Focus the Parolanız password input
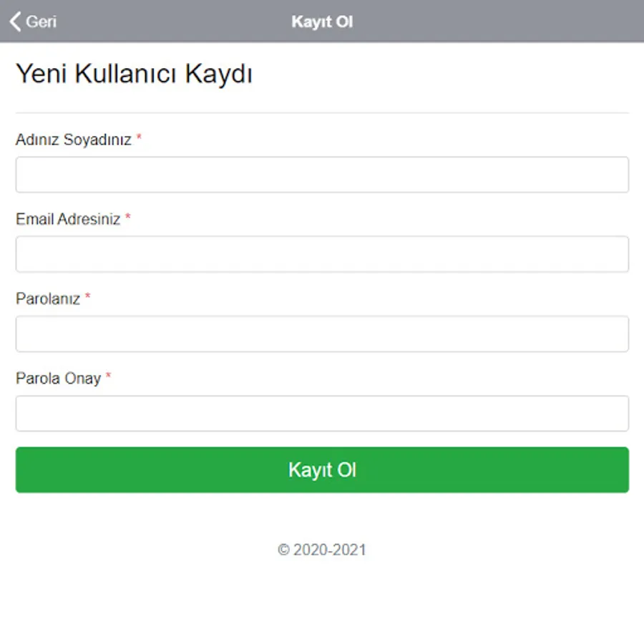Viewport: 644px width, 644px height. [x=322, y=334]
